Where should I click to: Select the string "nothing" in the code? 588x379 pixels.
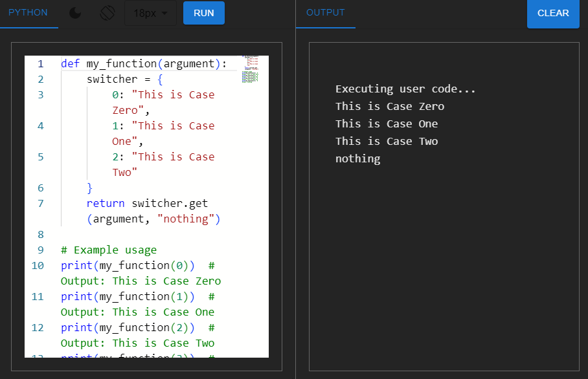pos(188,219)
